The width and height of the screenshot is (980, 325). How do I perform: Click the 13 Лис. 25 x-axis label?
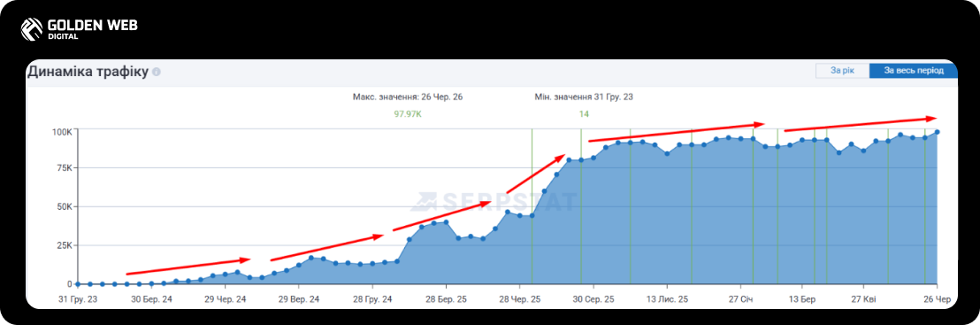pos(668,300)
